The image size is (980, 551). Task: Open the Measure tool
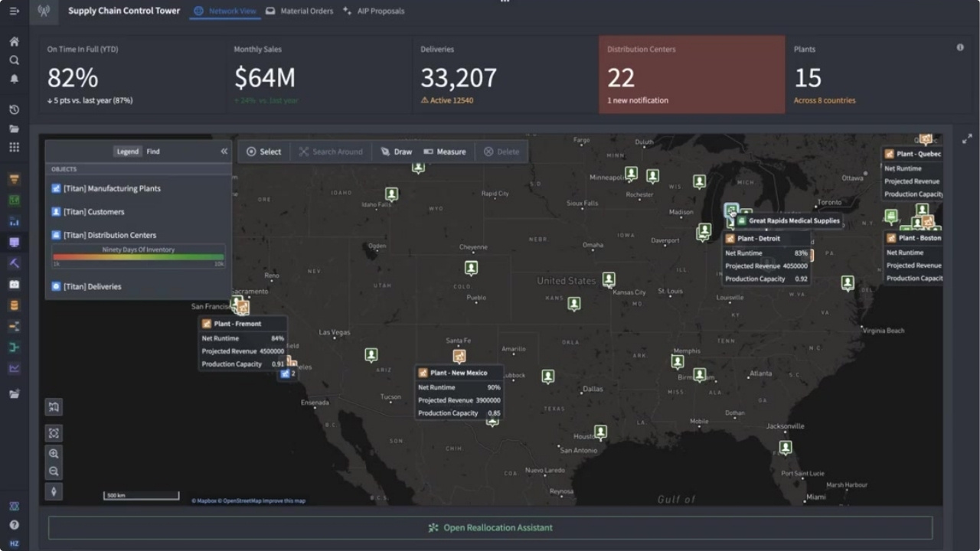(445, 152)
